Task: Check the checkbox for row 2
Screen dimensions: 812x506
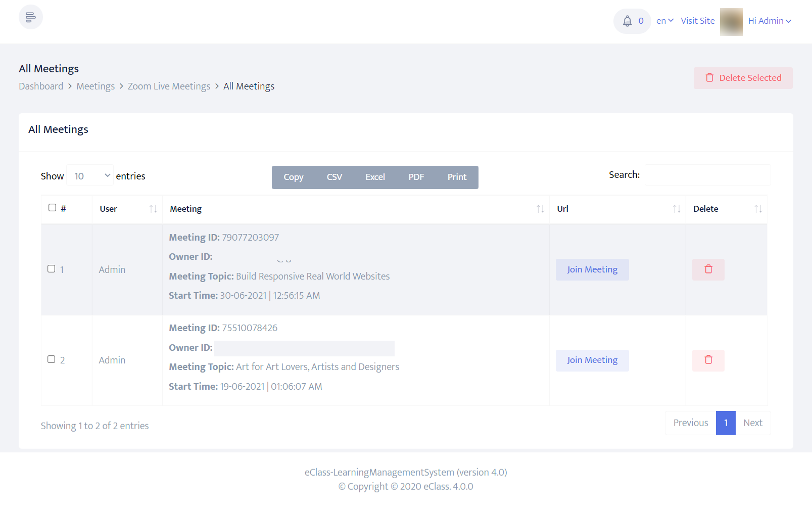Action: 51,359
